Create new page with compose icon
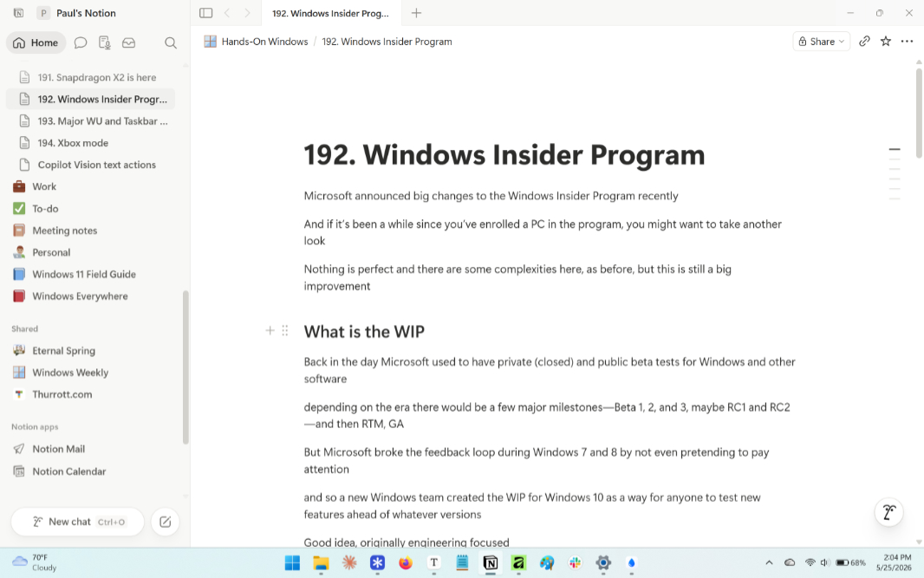The image size is (924, 578). pos(165,522)
